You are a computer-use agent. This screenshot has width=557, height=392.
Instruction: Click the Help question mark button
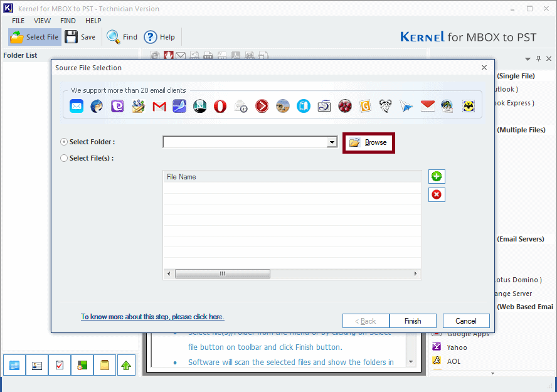tap(159, 37)
